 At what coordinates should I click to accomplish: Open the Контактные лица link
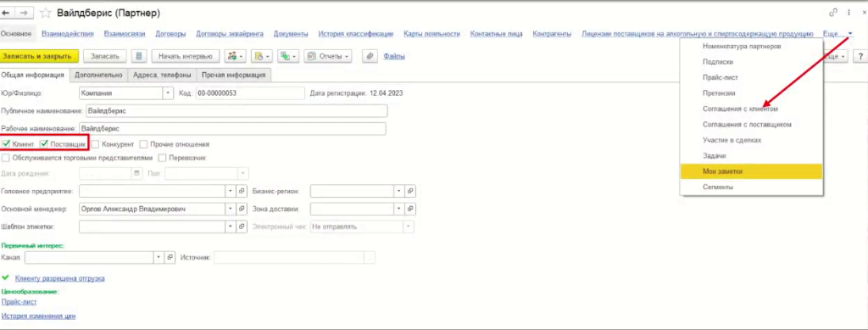496,34
